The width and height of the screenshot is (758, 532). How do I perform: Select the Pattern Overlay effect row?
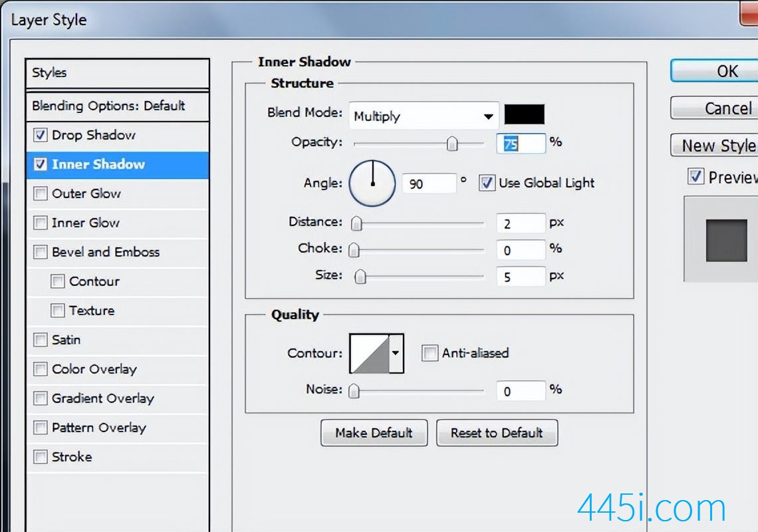coord(118,428)
